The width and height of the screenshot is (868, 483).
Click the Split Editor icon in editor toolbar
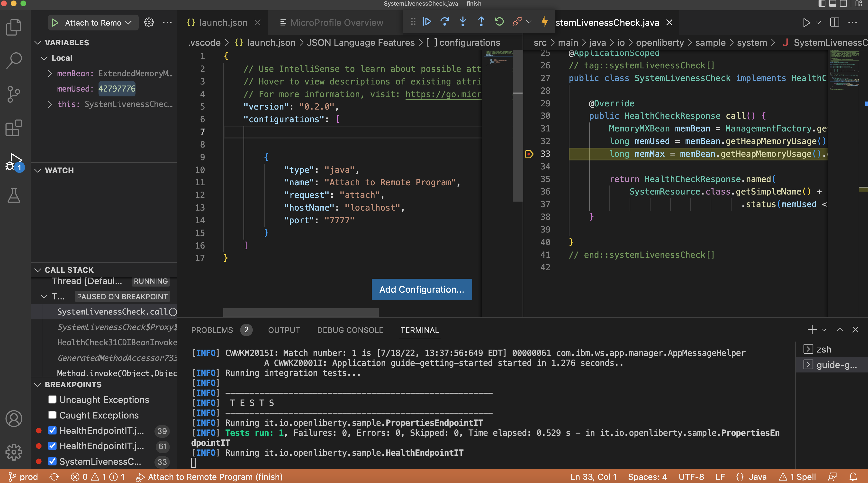(835, 23)
